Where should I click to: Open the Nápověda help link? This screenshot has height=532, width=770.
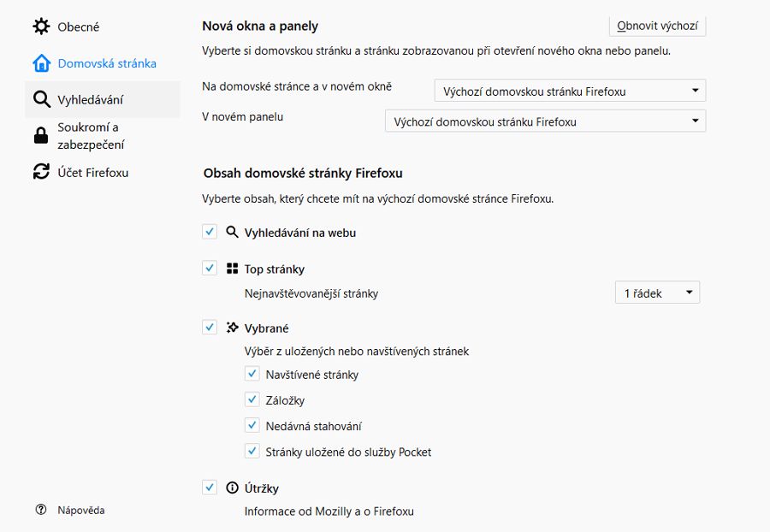click(81, 510)
